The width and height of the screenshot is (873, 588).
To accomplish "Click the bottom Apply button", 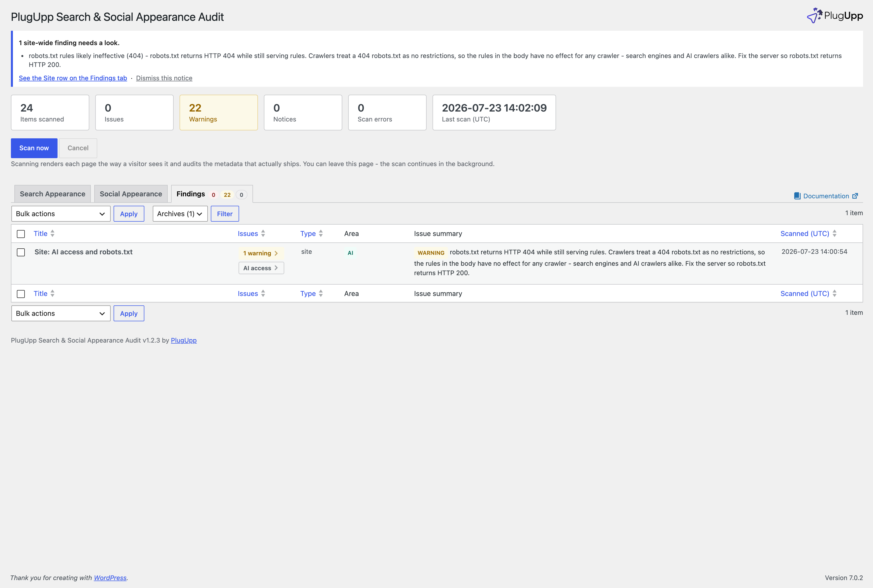I will pos(129,314).
